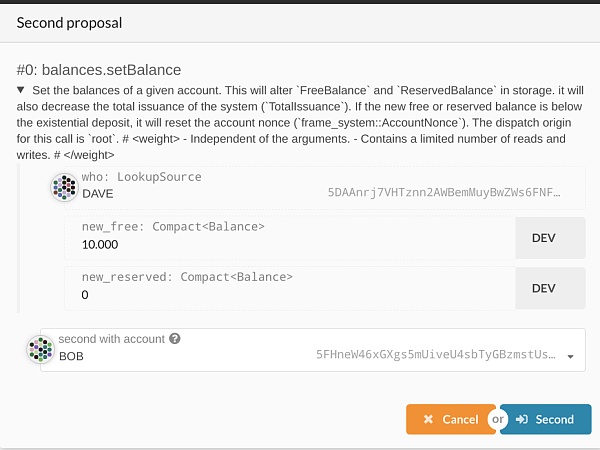Viewport: 600px width, 450px height.
Task: Click the sign-in arrow icon on Second
Action: click(522, 419)
